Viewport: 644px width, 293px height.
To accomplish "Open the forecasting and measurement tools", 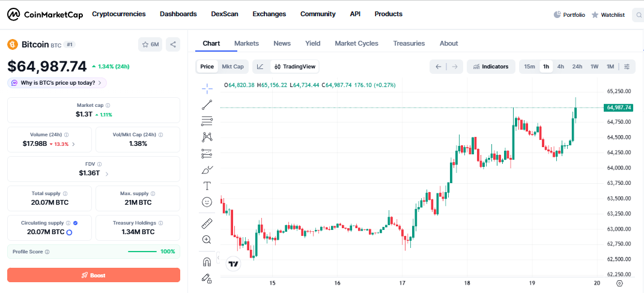I will pyautogui.click(x=207, y=154).
